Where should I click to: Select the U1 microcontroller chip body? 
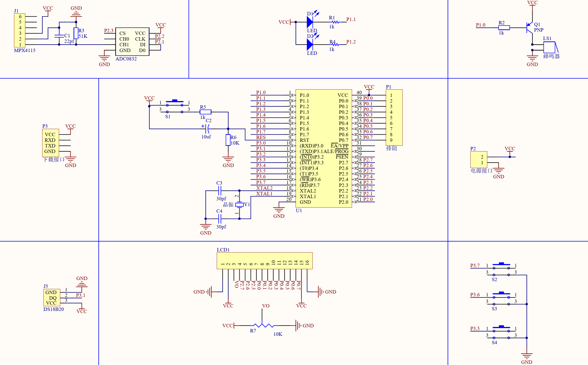(x=324, y=148)
